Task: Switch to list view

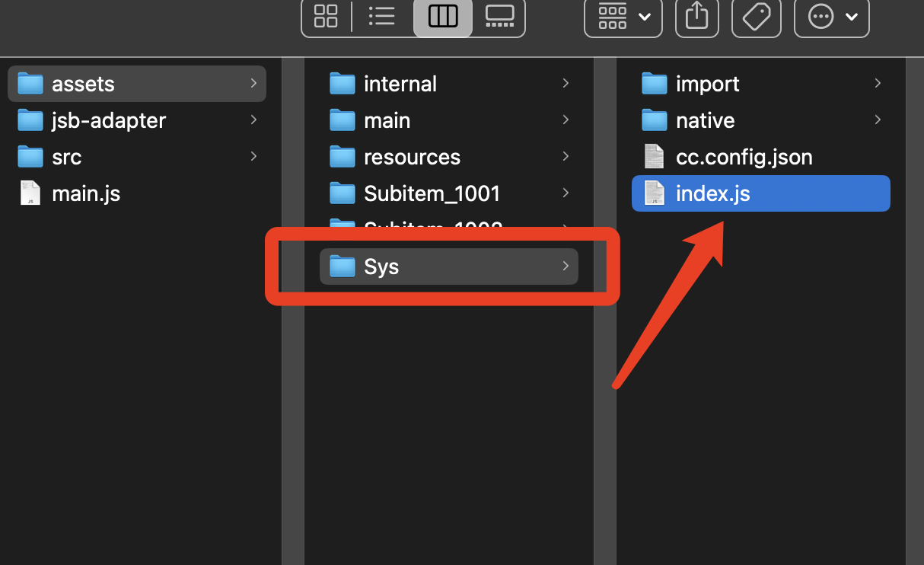Action: (381, 16)
